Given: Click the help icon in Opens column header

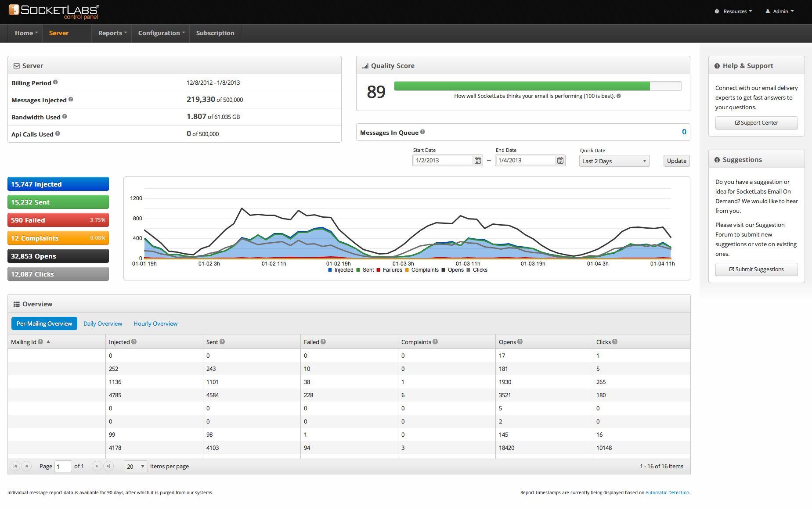Looking at the screenshot, I should (x=520, y=341).
